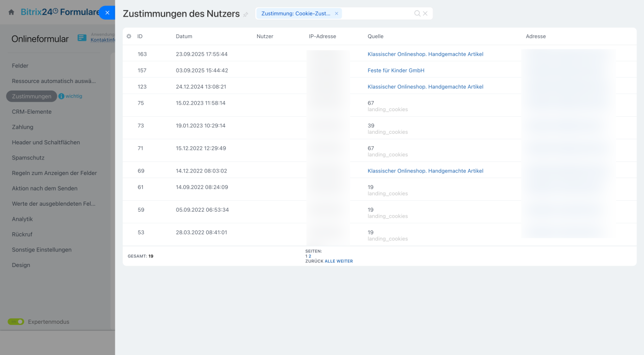Image resolution: width=644 pixels, height=355 pixels.
Task: Open grid settings via the gear icon
Action: click(129, 36)
